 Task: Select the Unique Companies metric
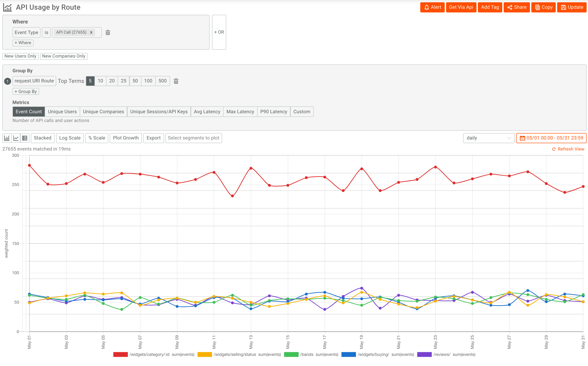click(103, 112)
